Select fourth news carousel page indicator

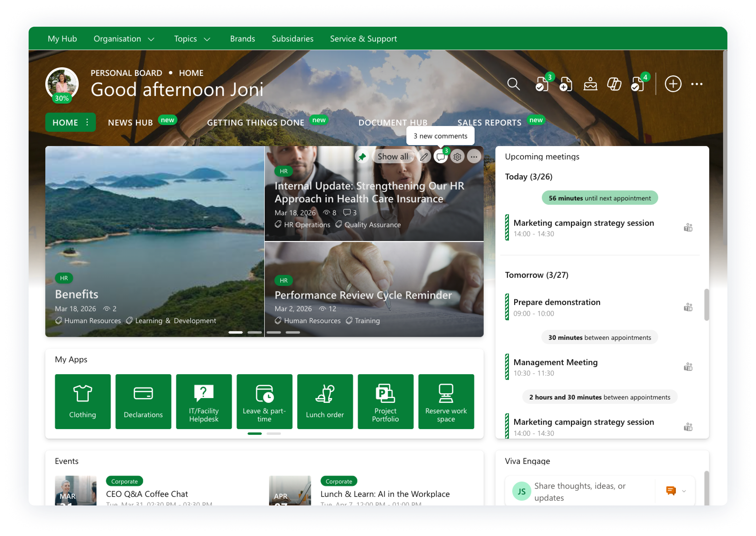coord(293,332)
